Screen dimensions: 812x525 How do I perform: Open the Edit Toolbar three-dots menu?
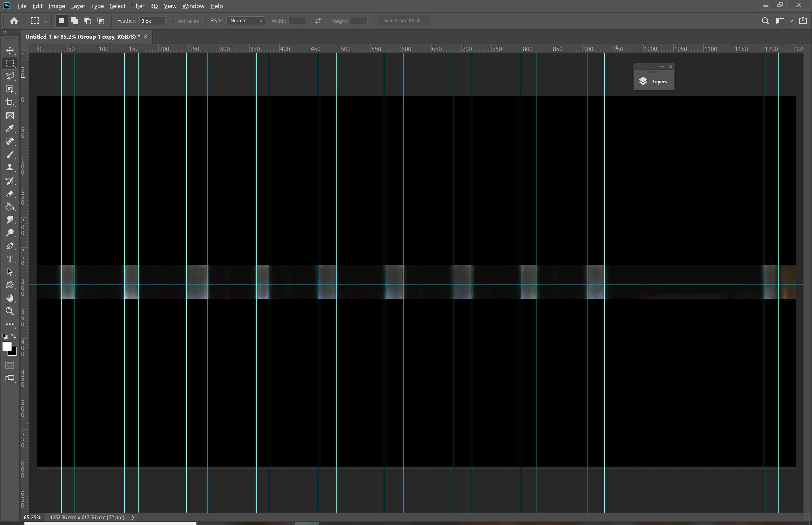(10, 324)
